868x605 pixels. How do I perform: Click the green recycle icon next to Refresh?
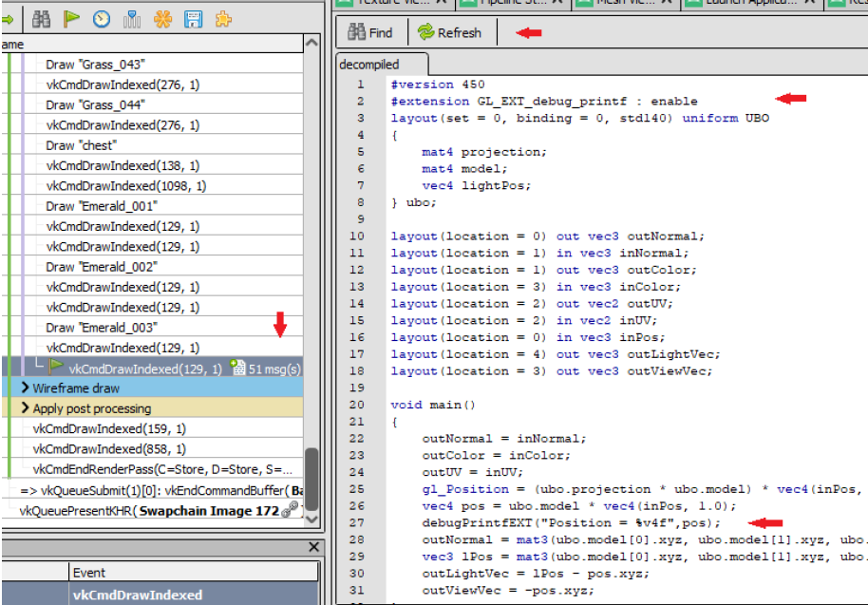pyautogui.click(x=427, y=32)
